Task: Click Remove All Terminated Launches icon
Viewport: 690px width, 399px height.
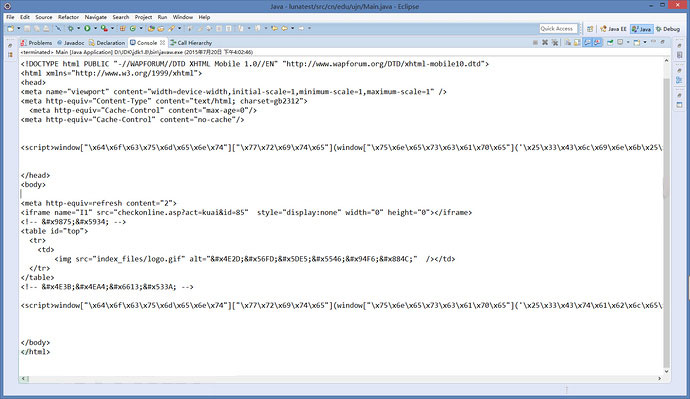Action: click(x=555, y=42)
